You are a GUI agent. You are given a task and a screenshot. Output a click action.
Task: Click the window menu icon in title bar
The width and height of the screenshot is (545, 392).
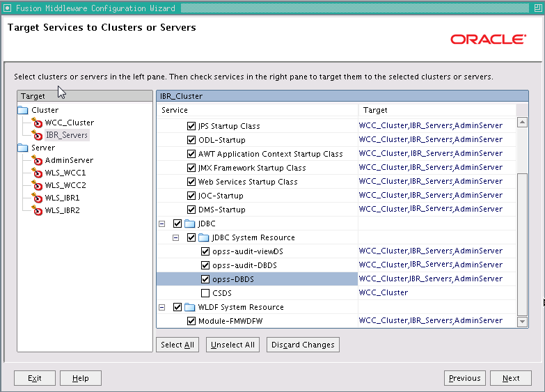point(7,8)
